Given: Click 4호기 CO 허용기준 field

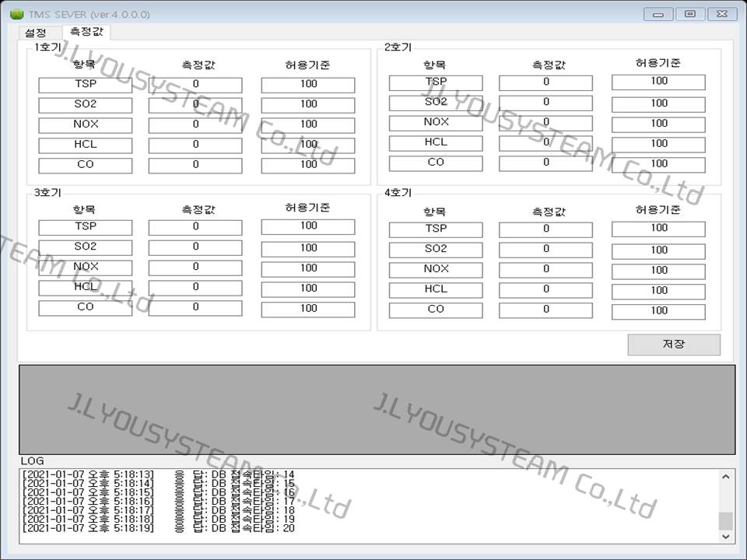Looking at the screenshot, I should (x=658, y=312).
